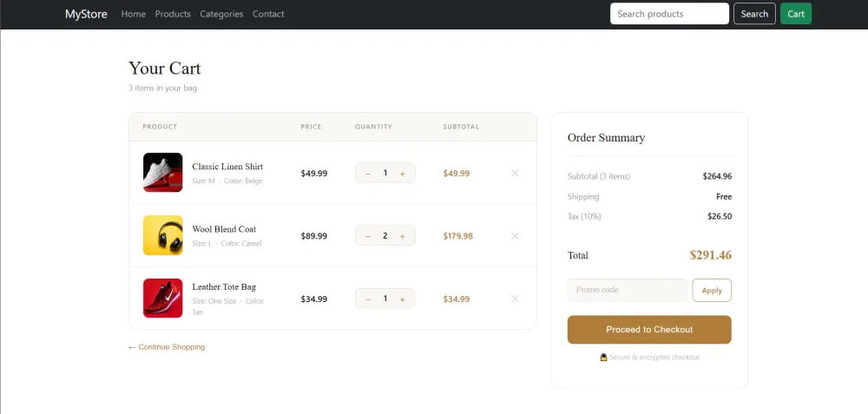Decrease Leather Tote Bag quantity
The width and height of the screenshot is (868, 414).
(368, 299)
